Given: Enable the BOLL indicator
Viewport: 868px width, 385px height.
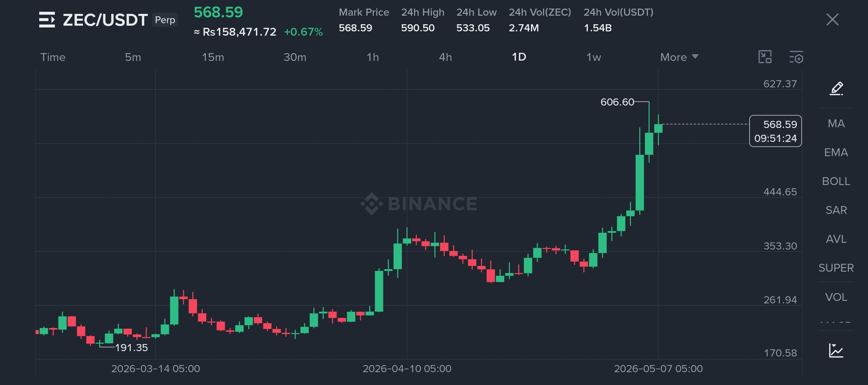Looking at the screenshot, I should (836, 181).
